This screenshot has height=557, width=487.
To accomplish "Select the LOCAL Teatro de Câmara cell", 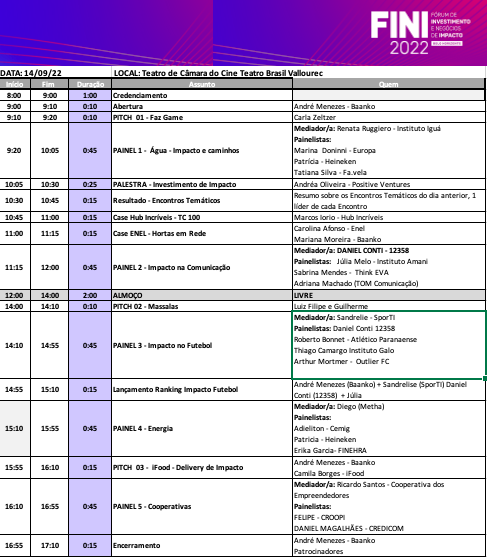I will (298, 73).
